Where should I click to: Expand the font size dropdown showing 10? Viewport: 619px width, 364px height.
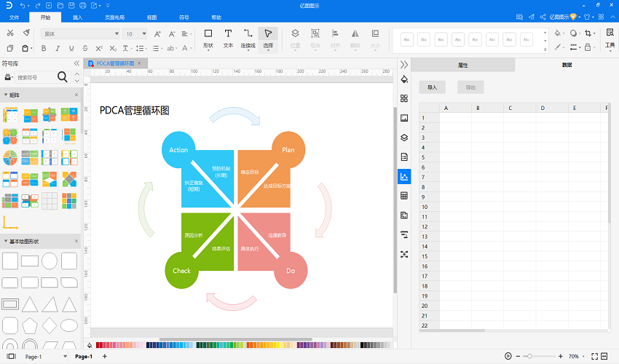click(x=135, y=34)
